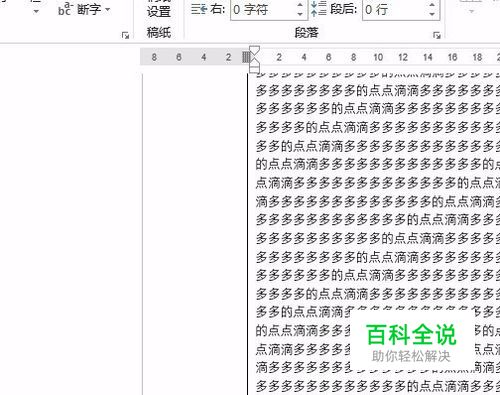The height and width of the screenshot is (395, 500).
Task: Launch the page setup dialog launcher
Action: point(125,35)
